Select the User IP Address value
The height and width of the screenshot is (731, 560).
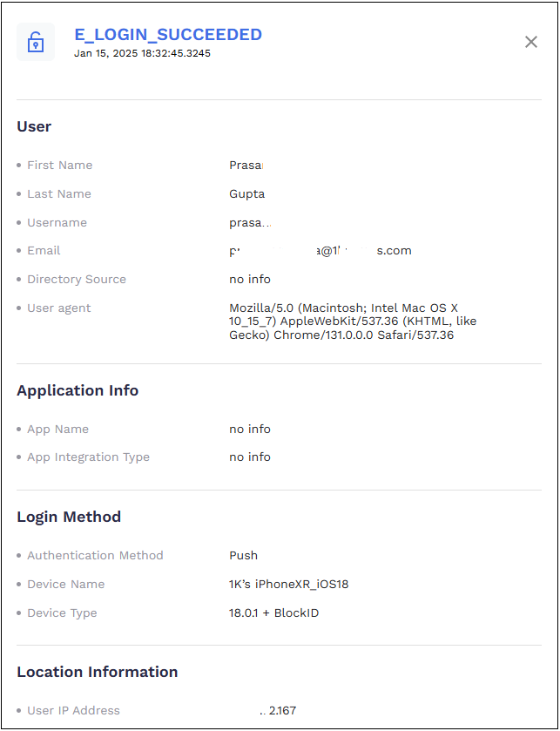coord(279,710)
